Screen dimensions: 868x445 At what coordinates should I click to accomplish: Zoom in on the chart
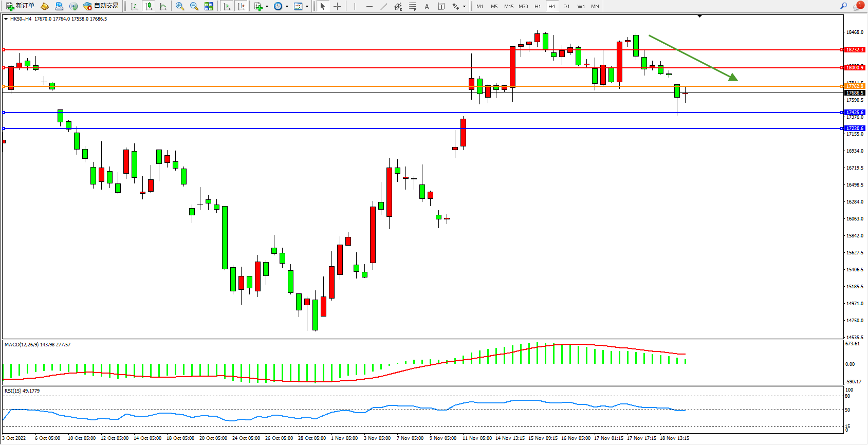point(180,6)
